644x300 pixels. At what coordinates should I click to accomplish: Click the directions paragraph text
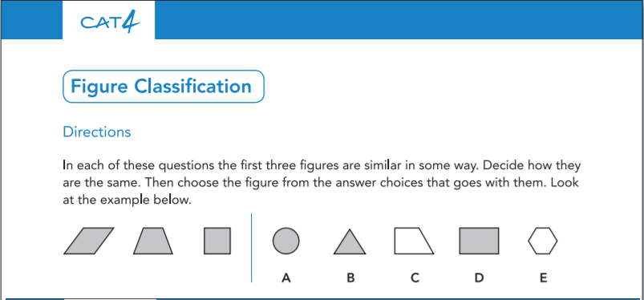point(322,183)
